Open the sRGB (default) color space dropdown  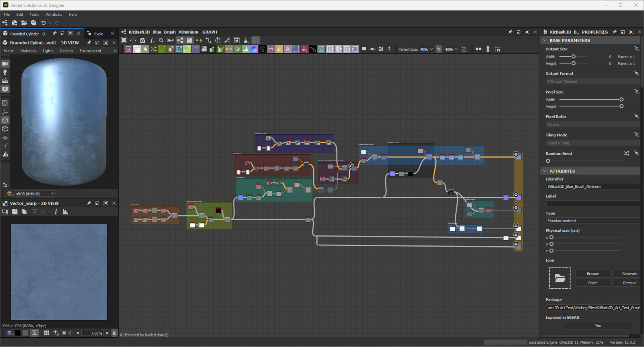tap(35, 194)
